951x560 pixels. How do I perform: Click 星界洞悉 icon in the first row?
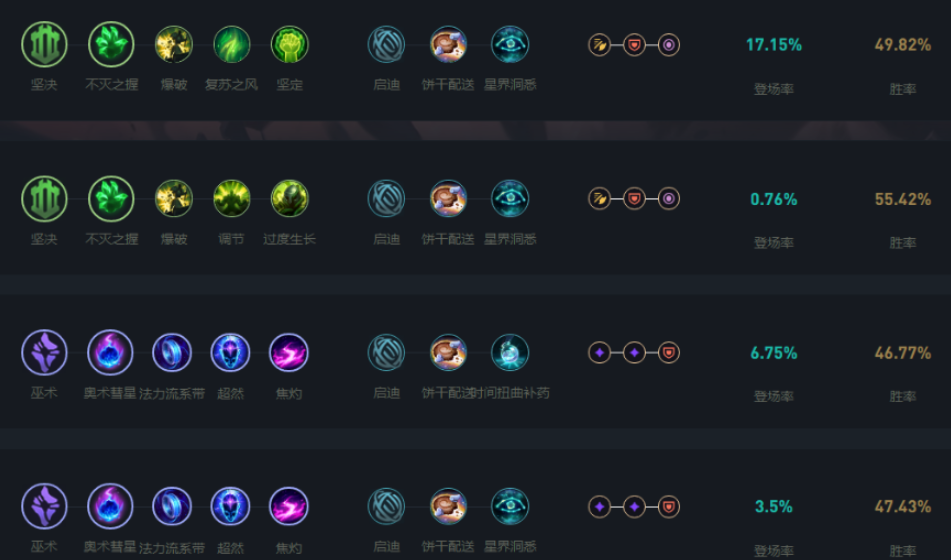[509, 44]
